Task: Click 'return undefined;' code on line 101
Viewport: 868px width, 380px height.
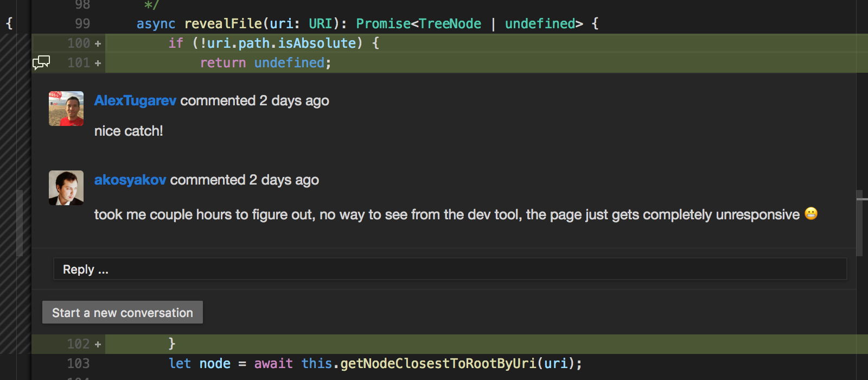Action: click(x=266, y=63)
